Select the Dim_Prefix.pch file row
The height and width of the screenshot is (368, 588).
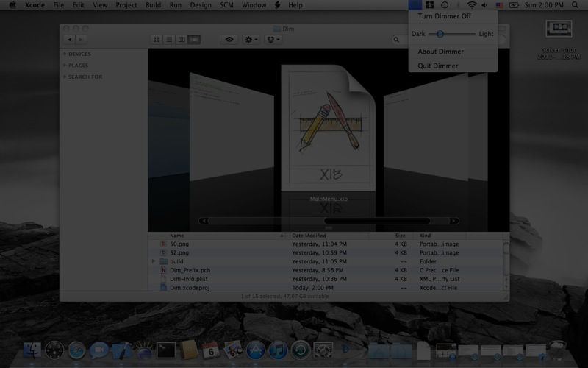click(x=326, y=270)
